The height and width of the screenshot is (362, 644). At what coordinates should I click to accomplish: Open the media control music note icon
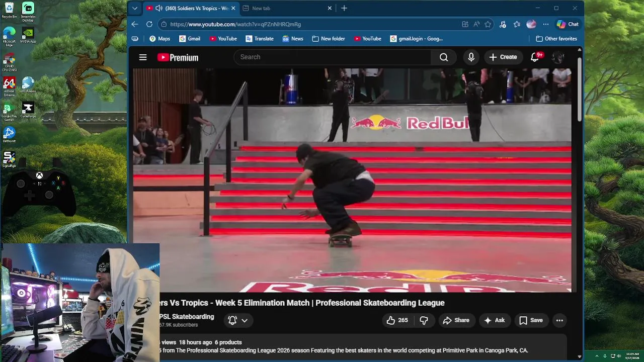point(503,24)
